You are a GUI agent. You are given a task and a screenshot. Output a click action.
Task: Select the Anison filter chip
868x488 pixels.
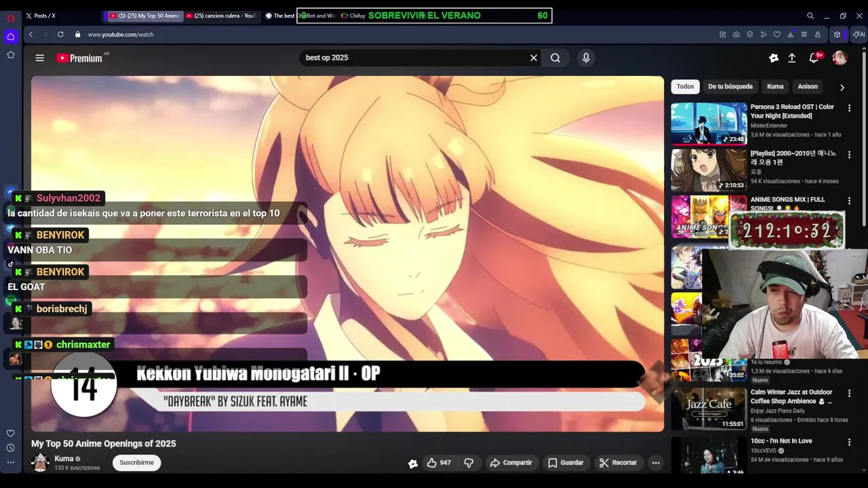tap(808, 87)
